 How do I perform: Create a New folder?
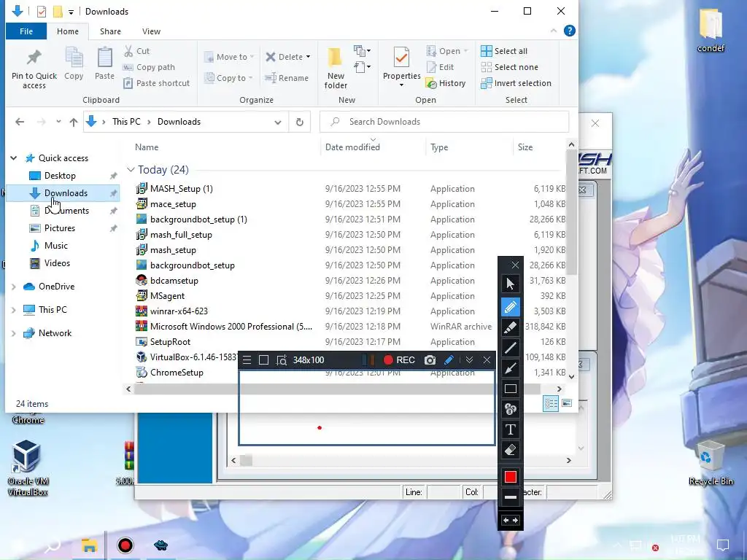pyautogui.click(x=336, y=68)
